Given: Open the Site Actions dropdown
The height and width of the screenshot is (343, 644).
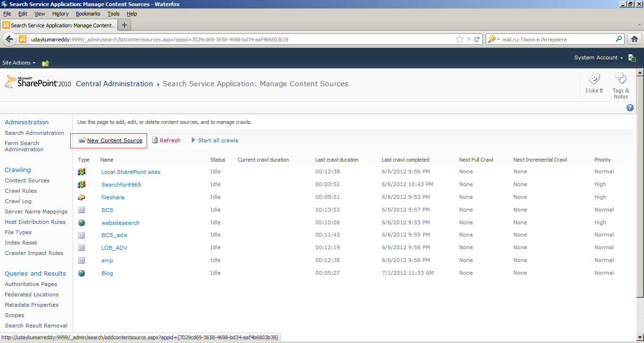Looking at the screenshot, I should pos(19,63).
